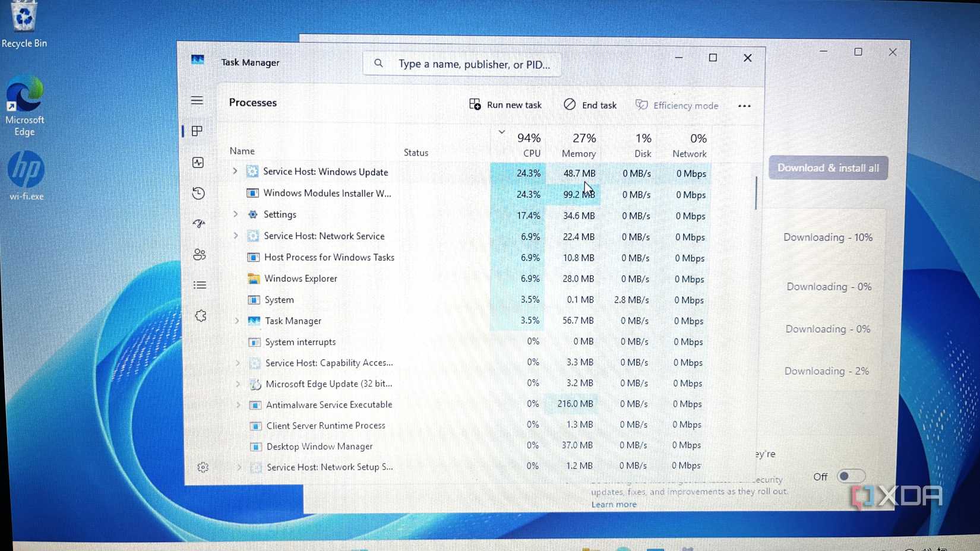Open the Users page icon
980x551 pixels.
(200, 255)
